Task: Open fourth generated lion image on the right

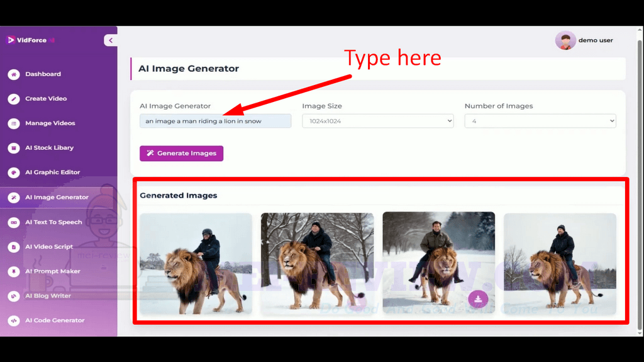Action: tap(560, 264)
